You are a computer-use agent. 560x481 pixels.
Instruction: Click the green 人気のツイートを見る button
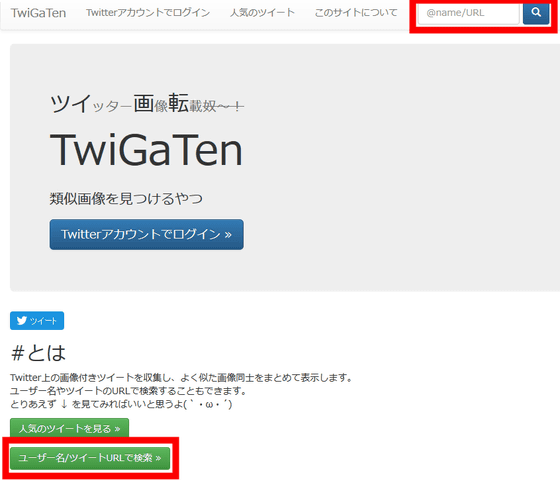point(69,428)
